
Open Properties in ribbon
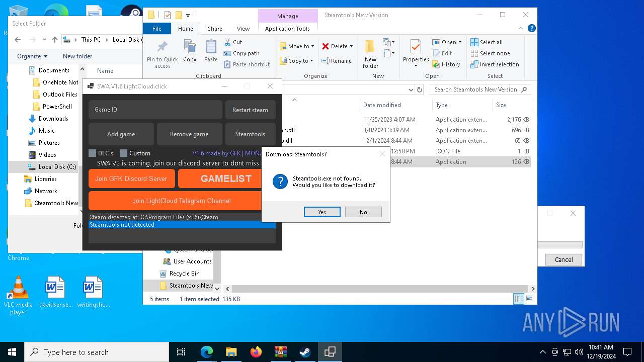coord(416,54)
